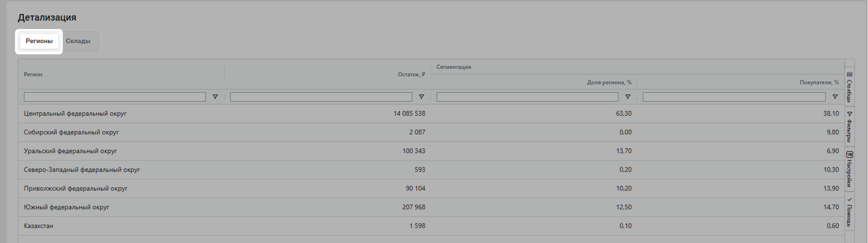Click filter icon for Регион column
This screenshot has height=243, width=868.
(215, 97)
